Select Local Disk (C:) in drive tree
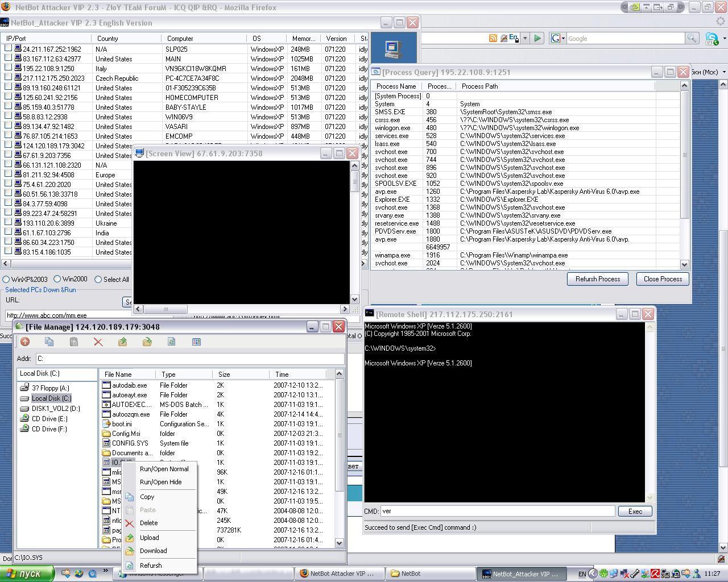728x582 pixels. click(51, 398)
